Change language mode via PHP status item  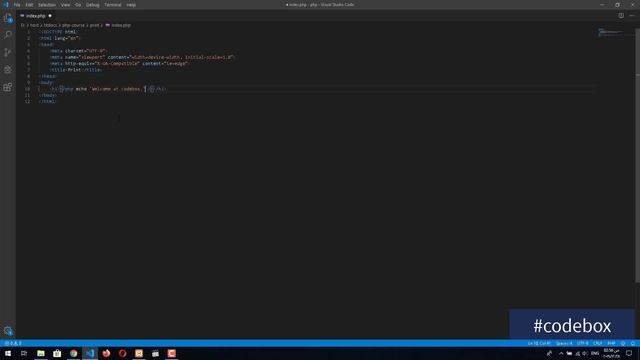pos(611,343)
